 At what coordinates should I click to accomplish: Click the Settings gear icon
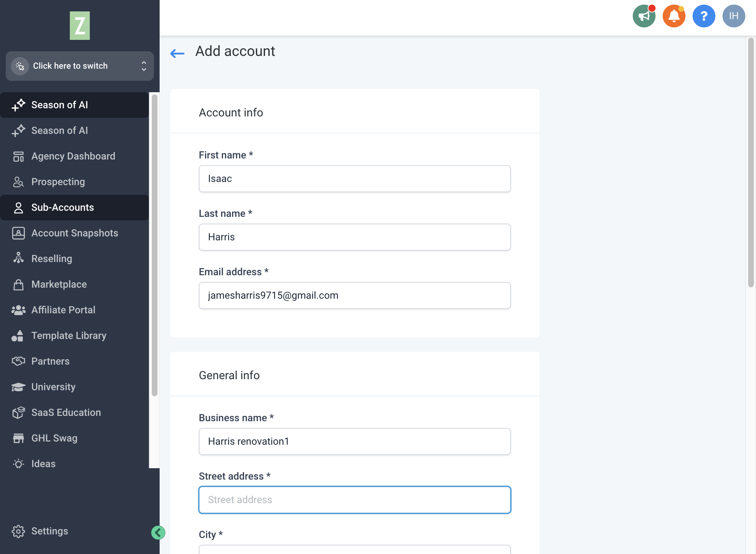click(18, 531)
